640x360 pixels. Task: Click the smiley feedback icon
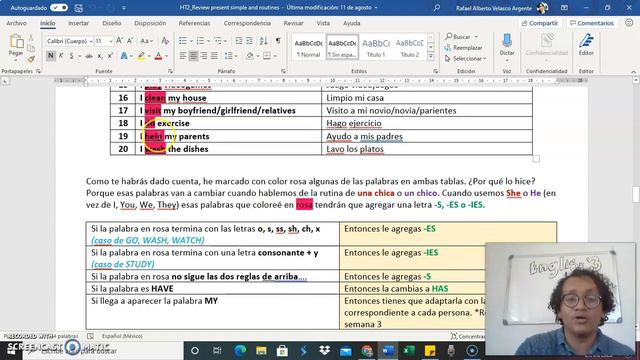point(629,23)
